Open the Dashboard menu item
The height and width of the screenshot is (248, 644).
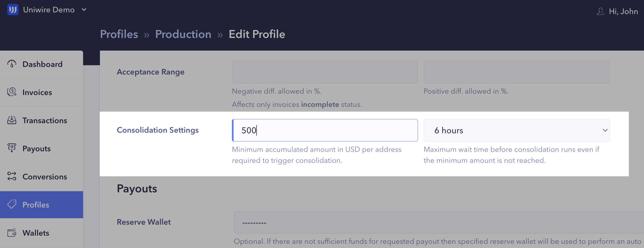(x=42, y=64)
